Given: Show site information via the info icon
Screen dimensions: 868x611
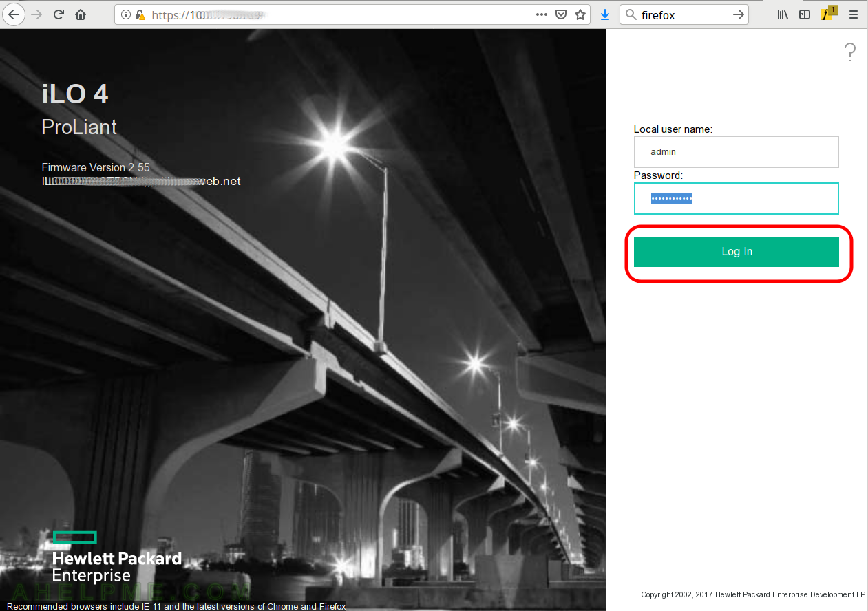Looking at the screenshot, I should click(x=126, y=14).
